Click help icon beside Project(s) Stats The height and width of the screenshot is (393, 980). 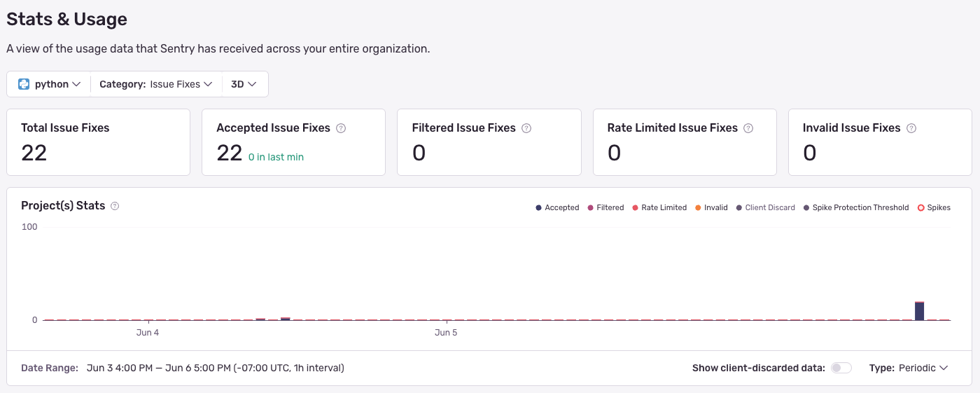point(115,206)
